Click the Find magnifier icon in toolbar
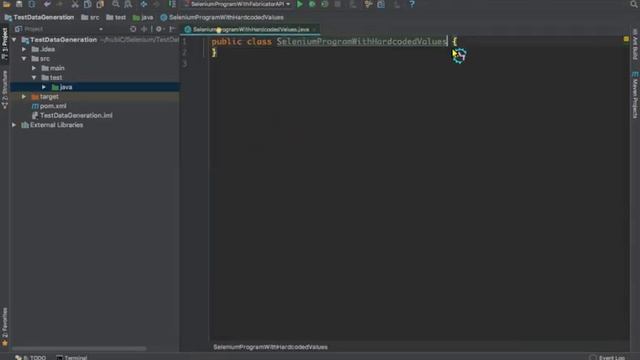The height and width of the screenshot is (360, 640). pyautogui.click(x=116, y=4)
